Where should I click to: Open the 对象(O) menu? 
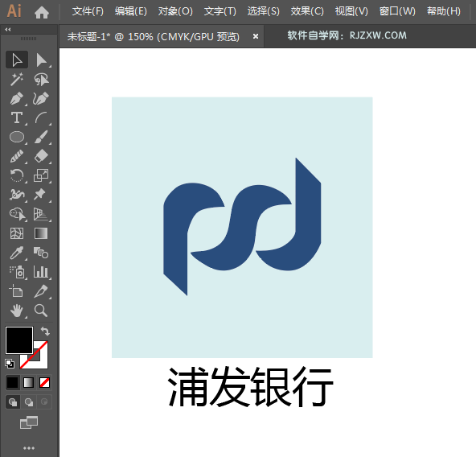[175, 11]
